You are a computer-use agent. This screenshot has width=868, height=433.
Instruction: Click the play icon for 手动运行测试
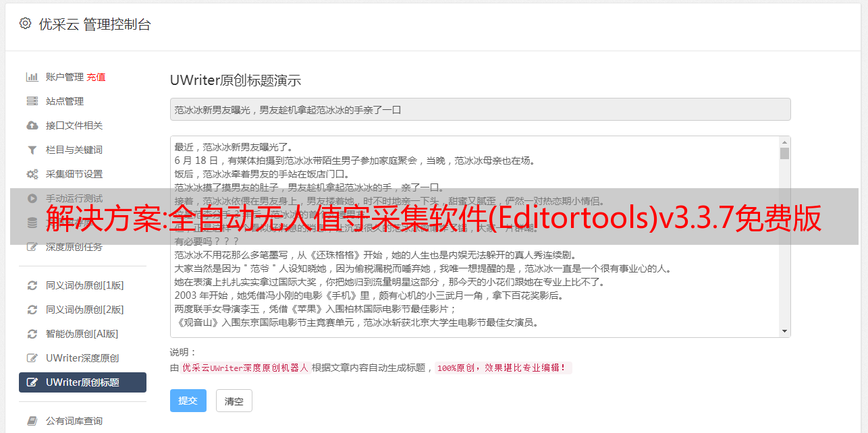coord(32,198)
